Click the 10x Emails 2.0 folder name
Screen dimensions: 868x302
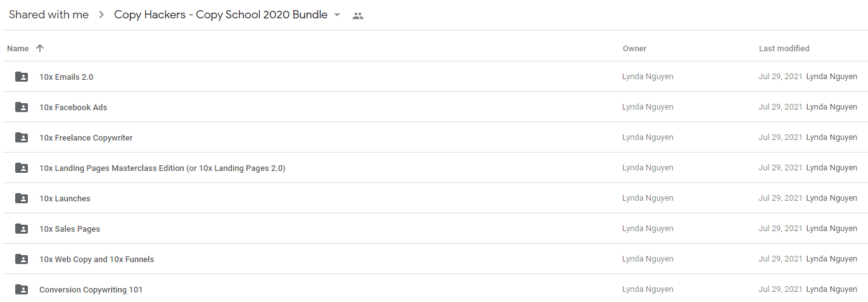(66, 77)
